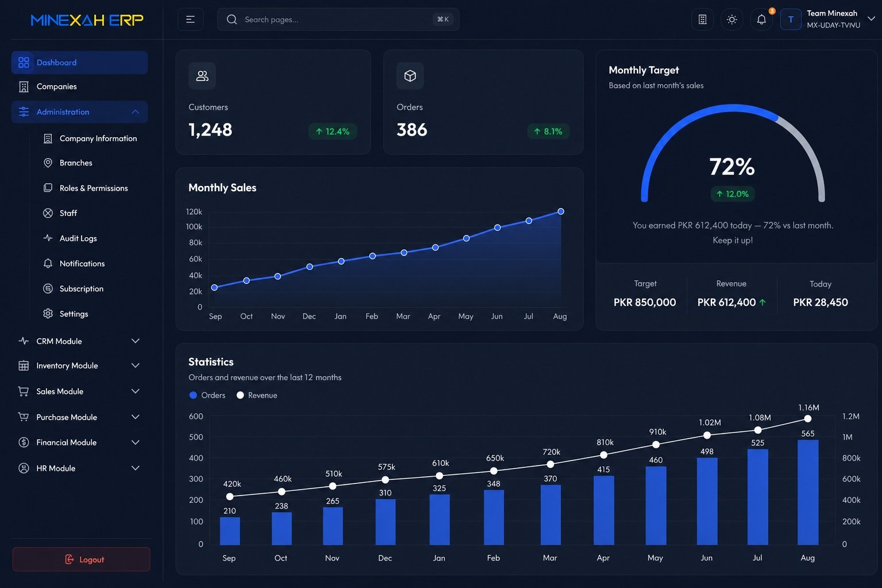Image resolution: width=882 pixels, height=588 pixels.
Task: Toggle the Orders series in Statistics legend
Action: 207,395
